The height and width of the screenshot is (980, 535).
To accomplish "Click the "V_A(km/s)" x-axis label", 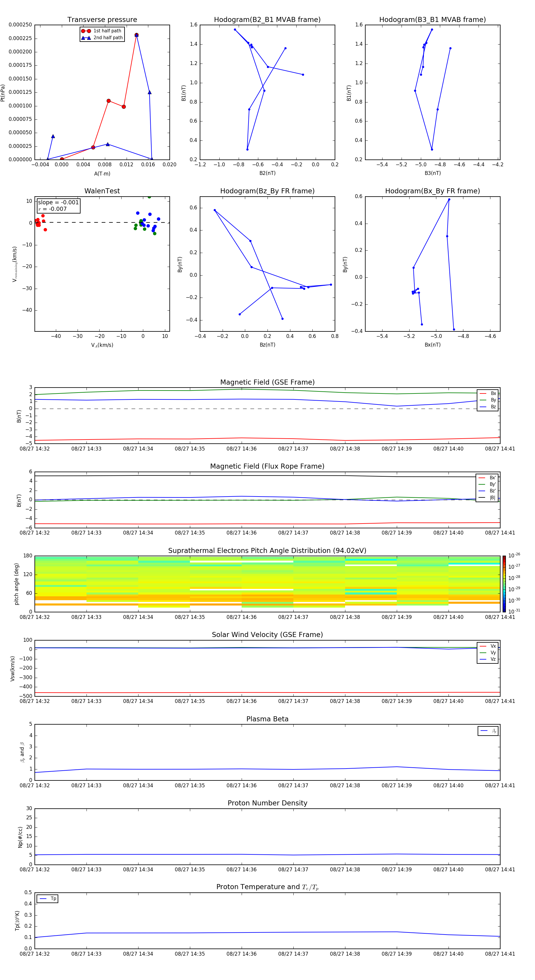I will (102, 345).
